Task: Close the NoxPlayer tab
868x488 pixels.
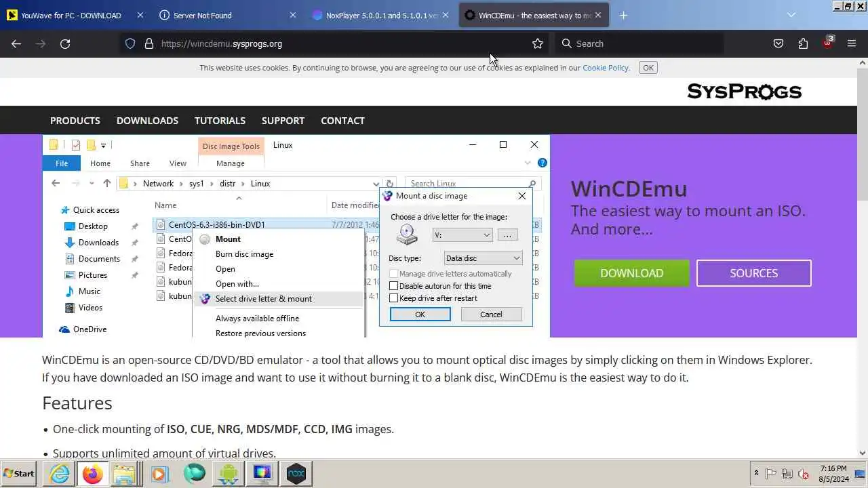Action: coord(446,15)
